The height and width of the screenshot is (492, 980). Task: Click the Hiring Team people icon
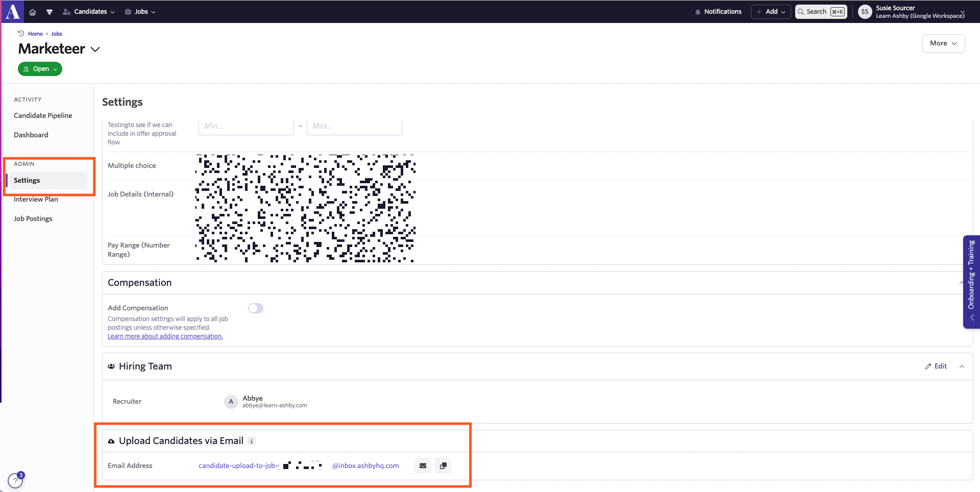111,366
